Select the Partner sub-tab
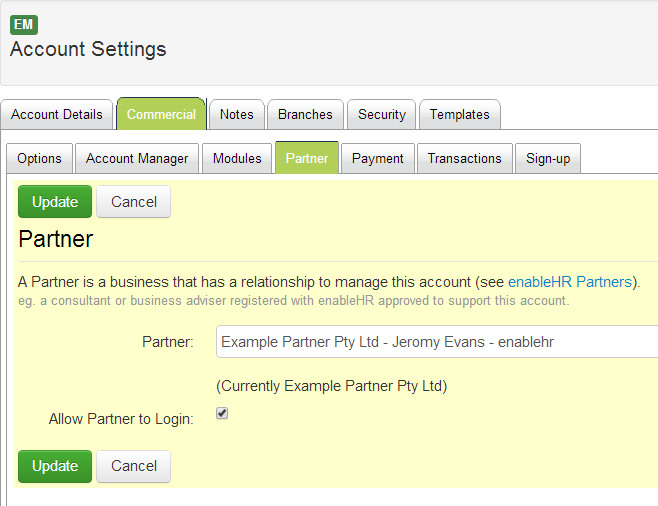 306,158
